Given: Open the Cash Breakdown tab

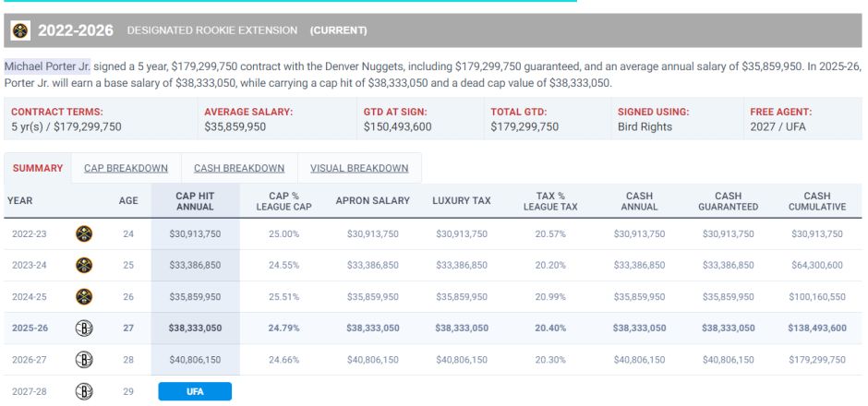Looking at the screenshot, I should coord(239,168).
